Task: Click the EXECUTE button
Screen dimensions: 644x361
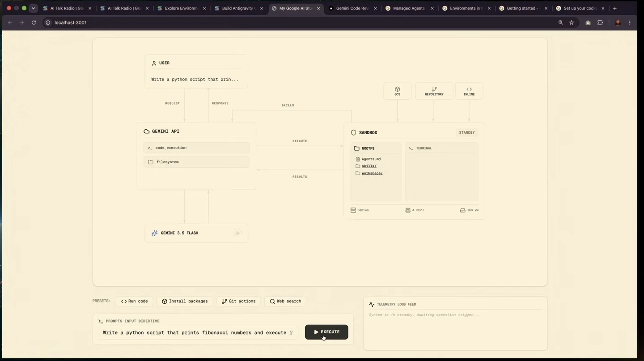Action: (x=326, y=332)
